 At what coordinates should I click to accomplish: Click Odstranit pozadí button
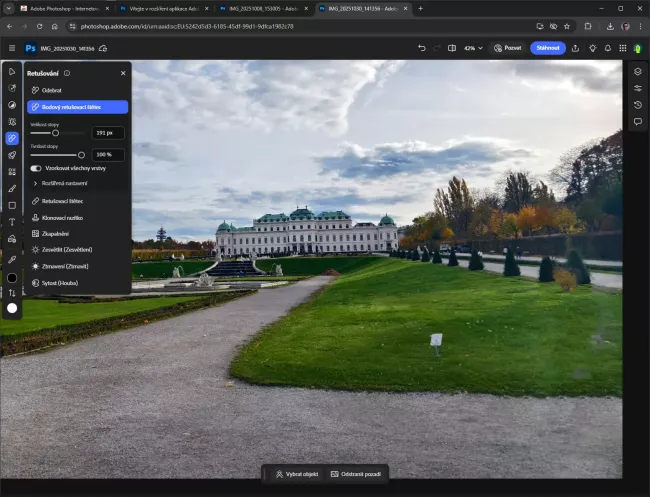pos(356,474)
